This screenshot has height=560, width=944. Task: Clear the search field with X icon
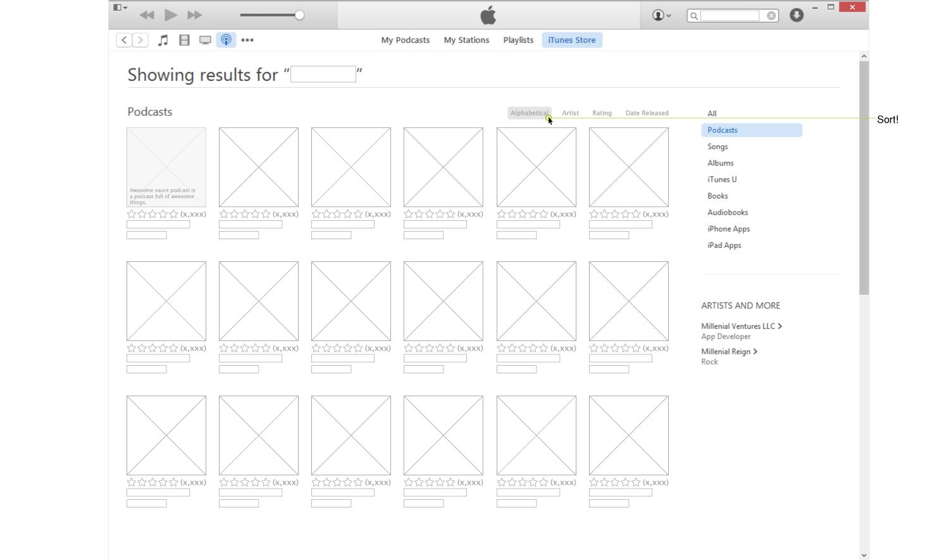(771, 16)
